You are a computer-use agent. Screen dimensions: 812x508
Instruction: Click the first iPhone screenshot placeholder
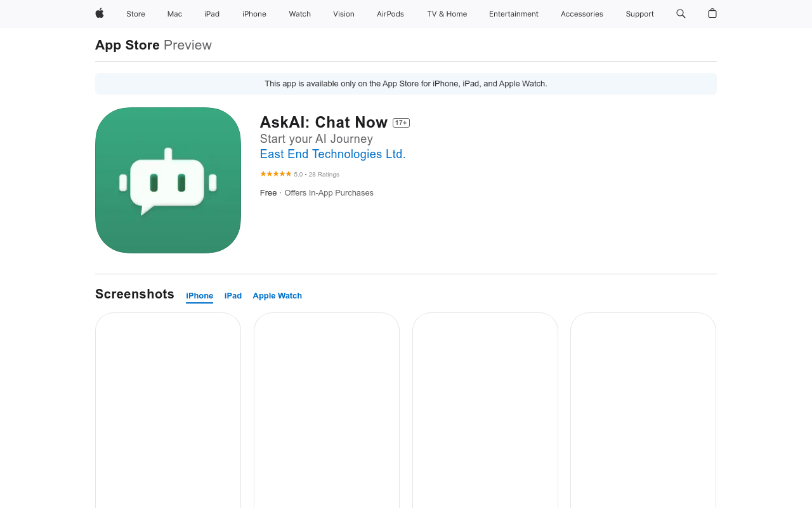[168, 410]
